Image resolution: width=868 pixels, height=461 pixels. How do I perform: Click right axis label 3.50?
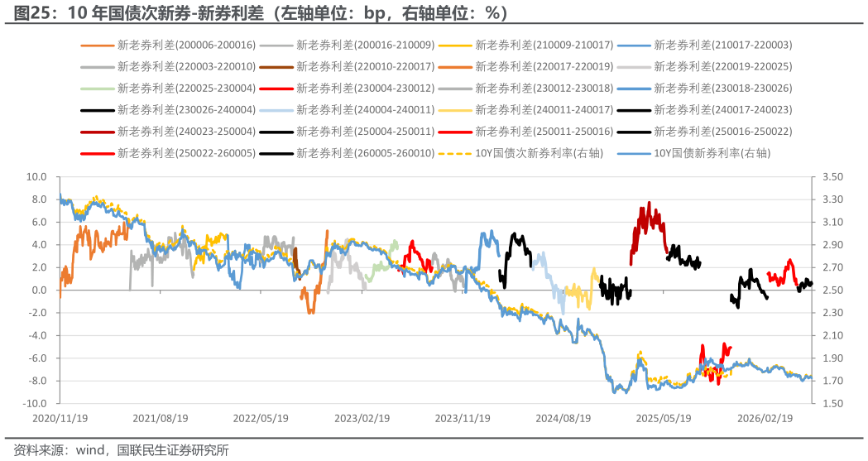[833, 177]
